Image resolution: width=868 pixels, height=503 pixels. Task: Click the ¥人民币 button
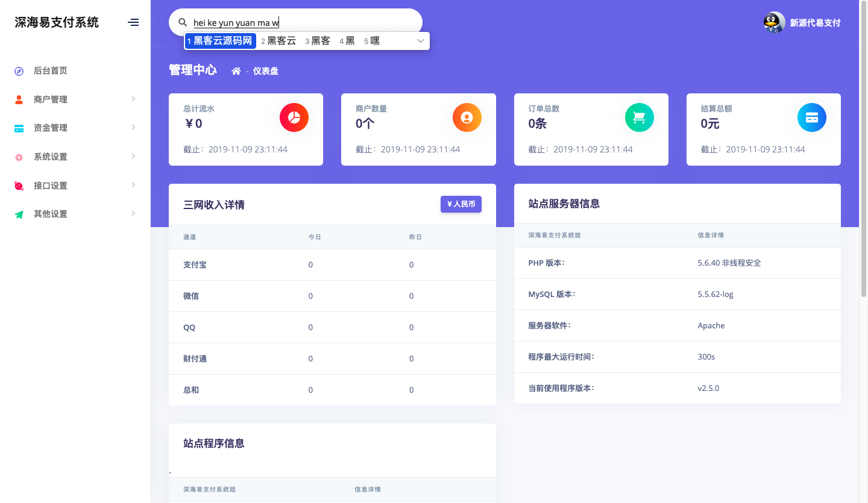(461, 204)
